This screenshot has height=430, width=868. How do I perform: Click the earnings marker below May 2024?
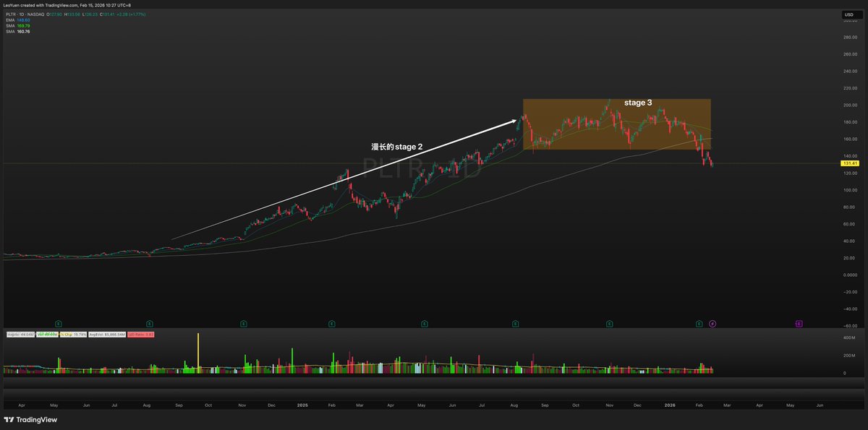click(59, 324)
